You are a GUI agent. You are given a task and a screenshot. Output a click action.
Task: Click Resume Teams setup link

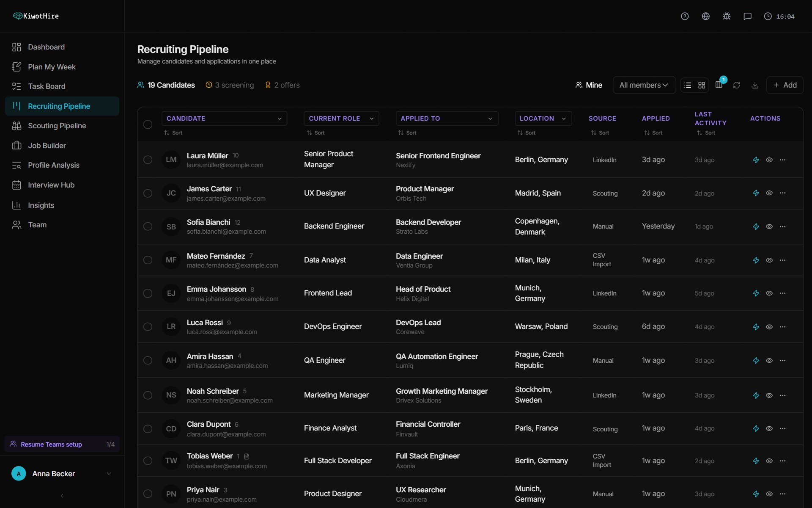coord(51,444)
